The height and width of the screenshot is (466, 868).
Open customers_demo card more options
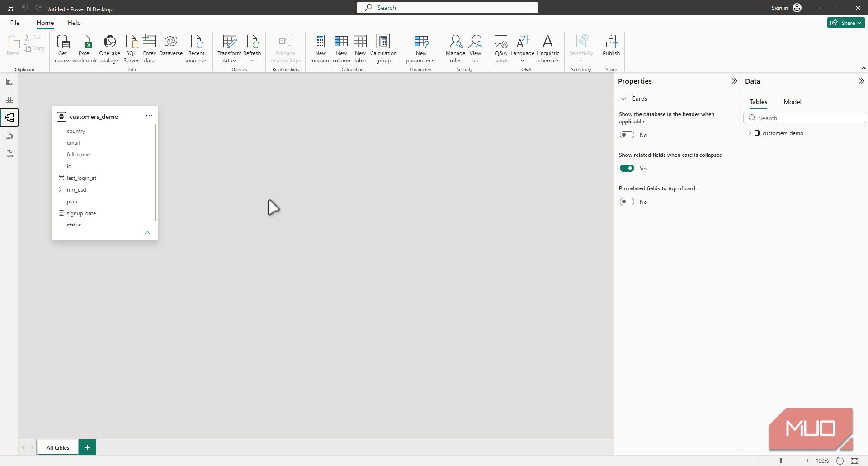click(x=149, y=116)
